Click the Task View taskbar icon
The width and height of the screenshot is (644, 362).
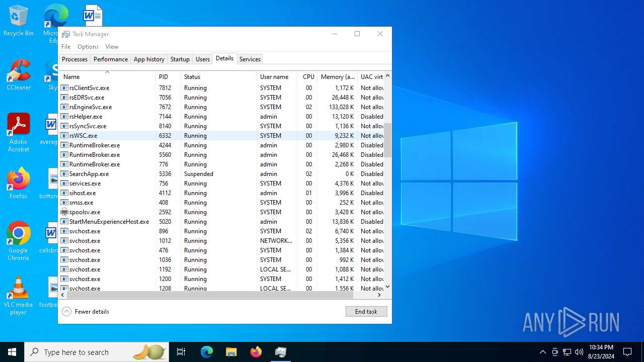pos(181,352)
